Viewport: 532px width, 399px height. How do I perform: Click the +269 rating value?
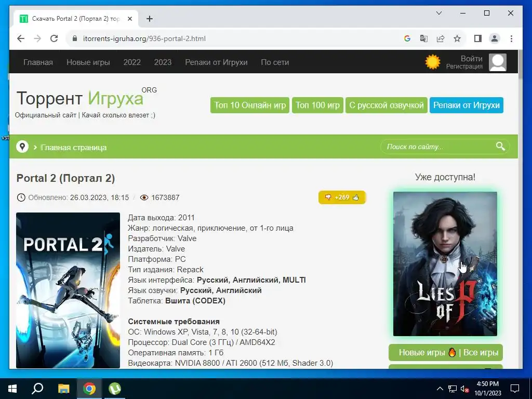click(342, 197)
